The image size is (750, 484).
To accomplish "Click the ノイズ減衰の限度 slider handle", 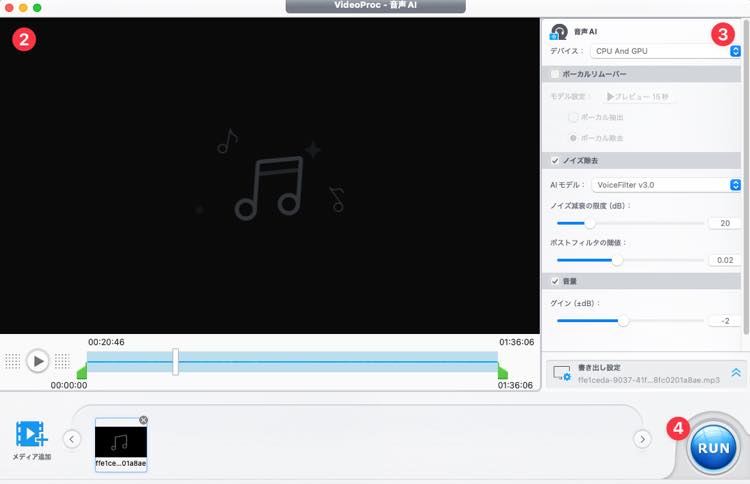I will 590,223.
